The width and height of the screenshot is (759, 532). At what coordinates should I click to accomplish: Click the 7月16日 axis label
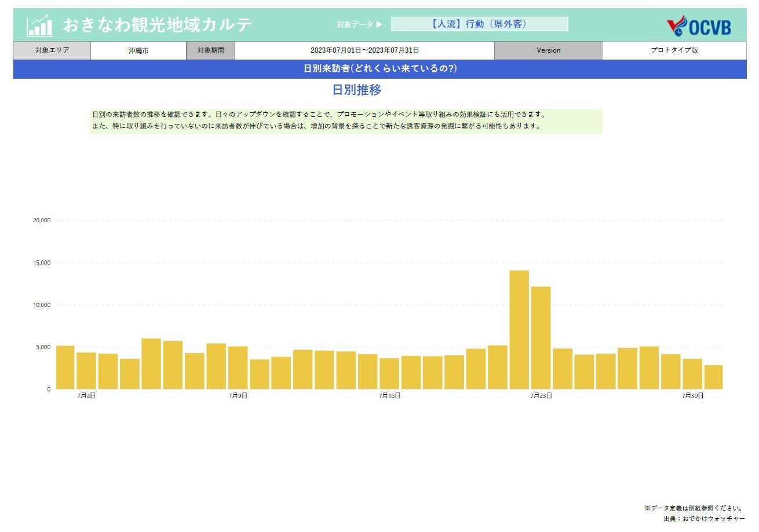[389, 396]
